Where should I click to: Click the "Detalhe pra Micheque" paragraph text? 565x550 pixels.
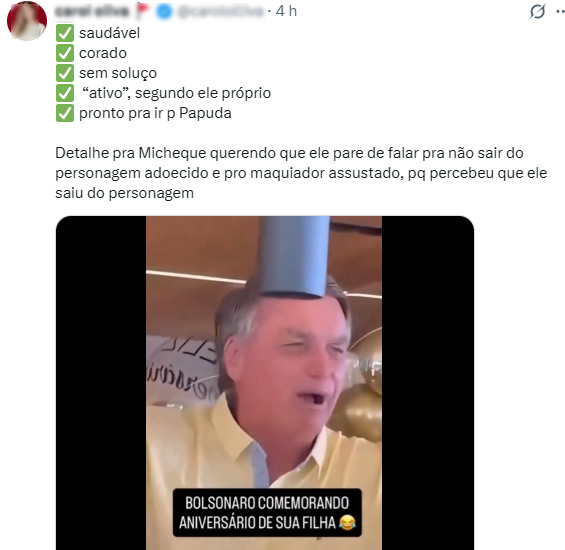(x=301, y=173)
